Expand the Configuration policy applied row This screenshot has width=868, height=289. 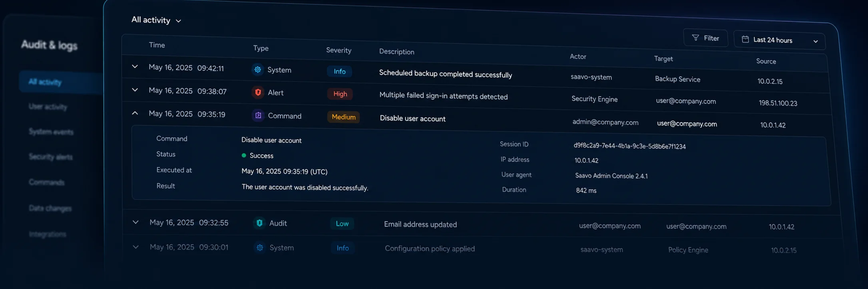pos(136,247)
